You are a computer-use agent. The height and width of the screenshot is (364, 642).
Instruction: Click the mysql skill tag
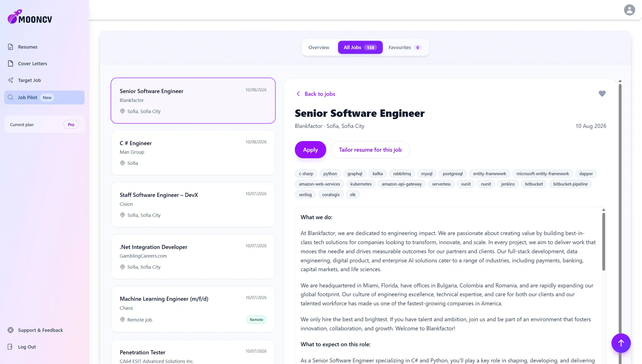tap(427, 173)
